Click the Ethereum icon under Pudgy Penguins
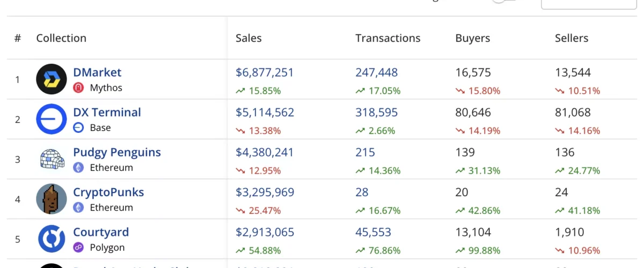Viewport: 644px width, 268px height. click(78, 168)
